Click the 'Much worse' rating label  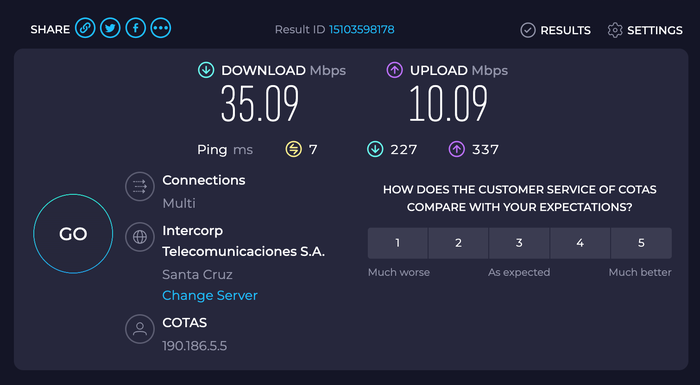pos(399,272)
